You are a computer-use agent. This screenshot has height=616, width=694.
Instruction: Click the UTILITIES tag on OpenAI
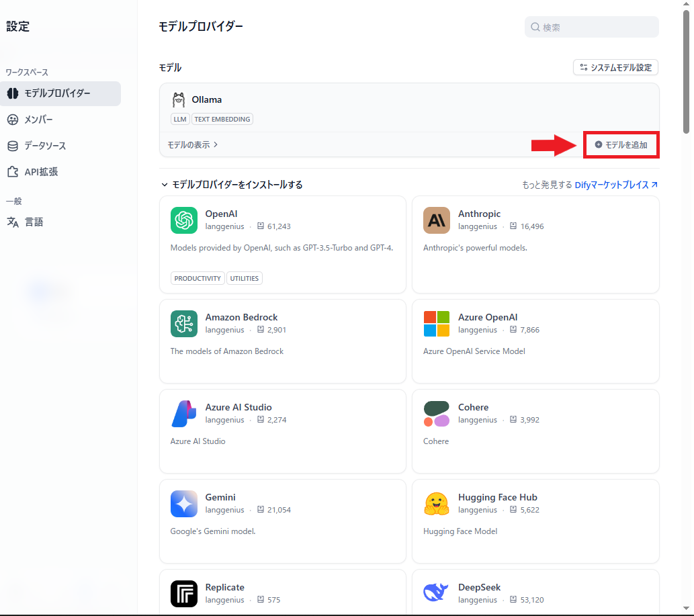click(245, 278)
